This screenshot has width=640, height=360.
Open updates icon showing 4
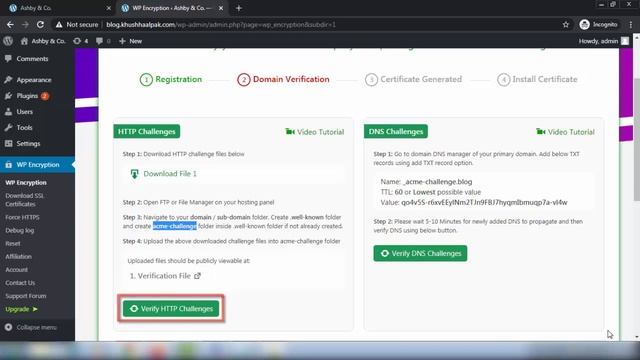click(x=80, y=41)
